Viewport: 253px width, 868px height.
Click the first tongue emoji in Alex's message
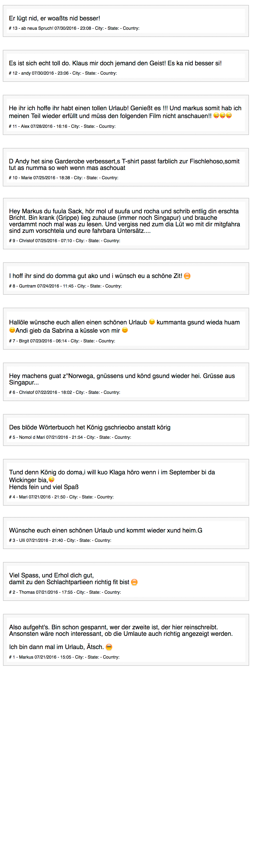coord(216,116)
